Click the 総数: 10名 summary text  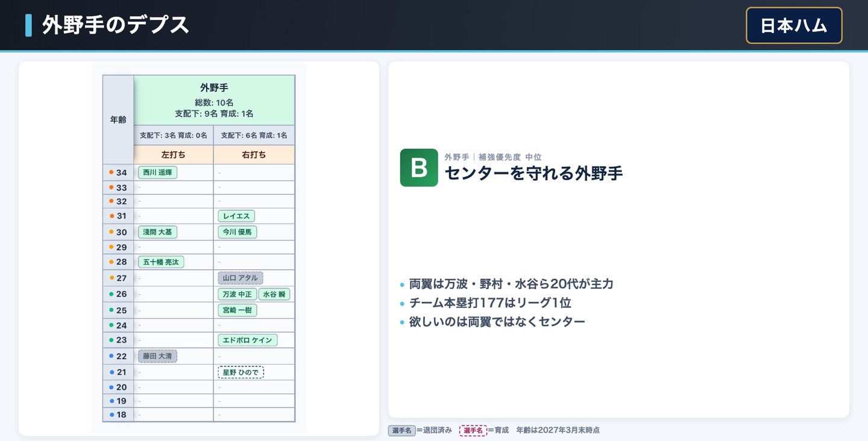[214, 103]
